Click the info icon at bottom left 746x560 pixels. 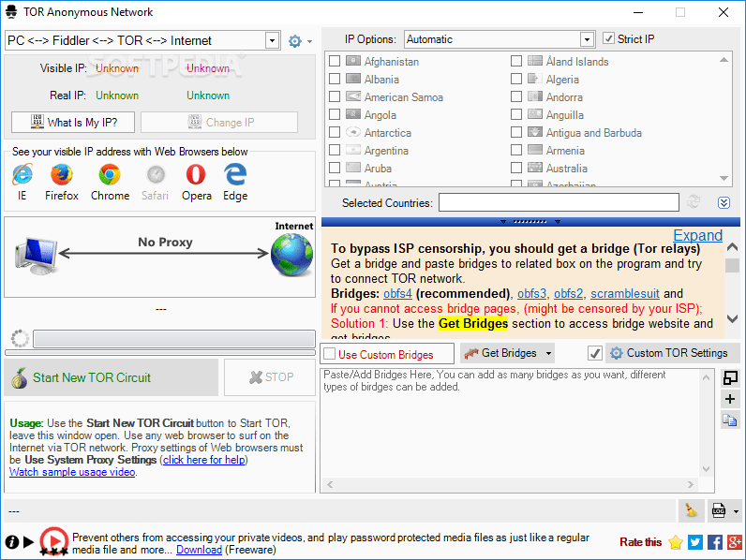[12, 542]
